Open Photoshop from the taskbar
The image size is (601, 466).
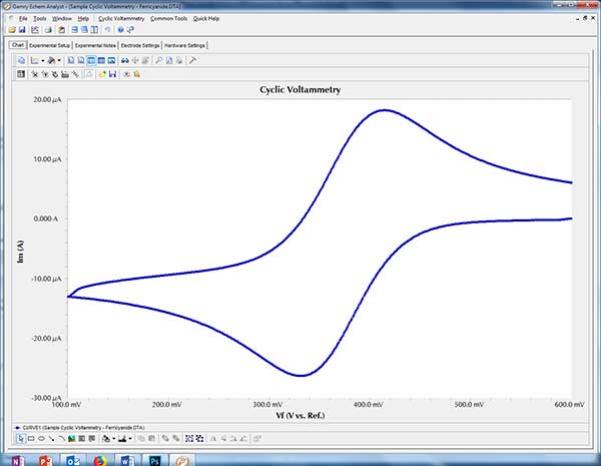click(154, 460)
